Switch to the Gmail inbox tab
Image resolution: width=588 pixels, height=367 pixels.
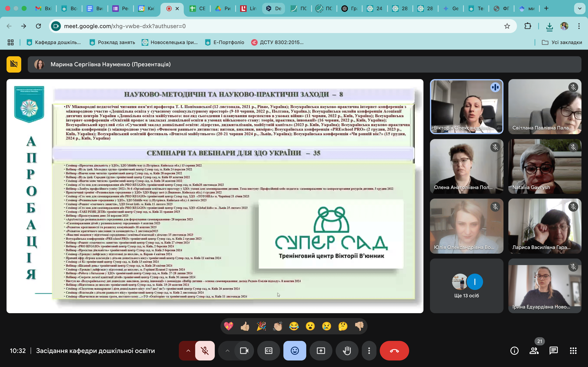coord(43,9)
